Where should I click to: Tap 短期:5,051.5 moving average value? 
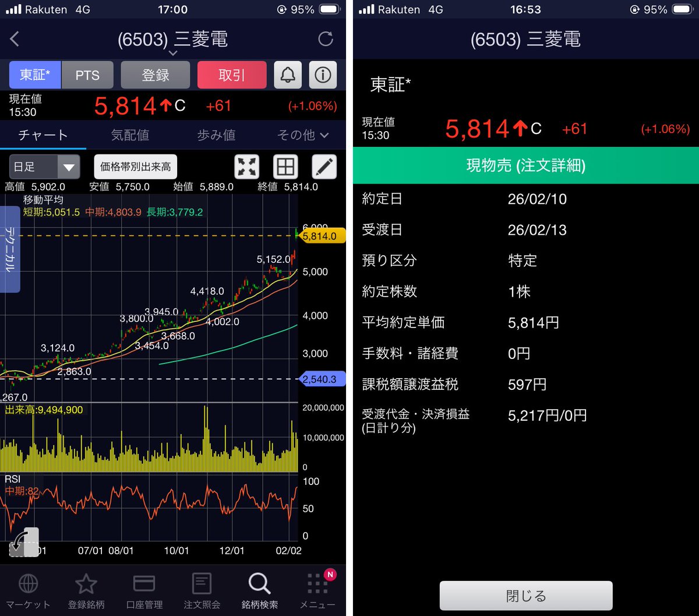click(51, 212)
